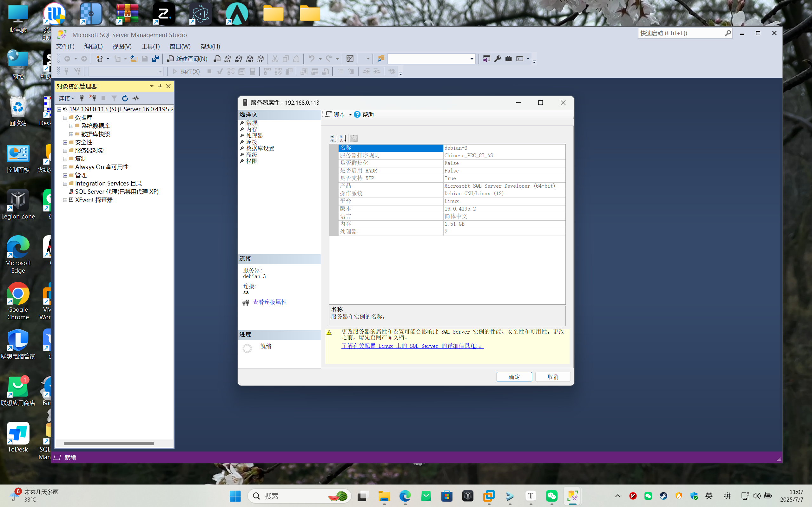This screenshot has width=812, height=507.
Task: Select the 内存 page in server properties
Action: click(252, 129)
